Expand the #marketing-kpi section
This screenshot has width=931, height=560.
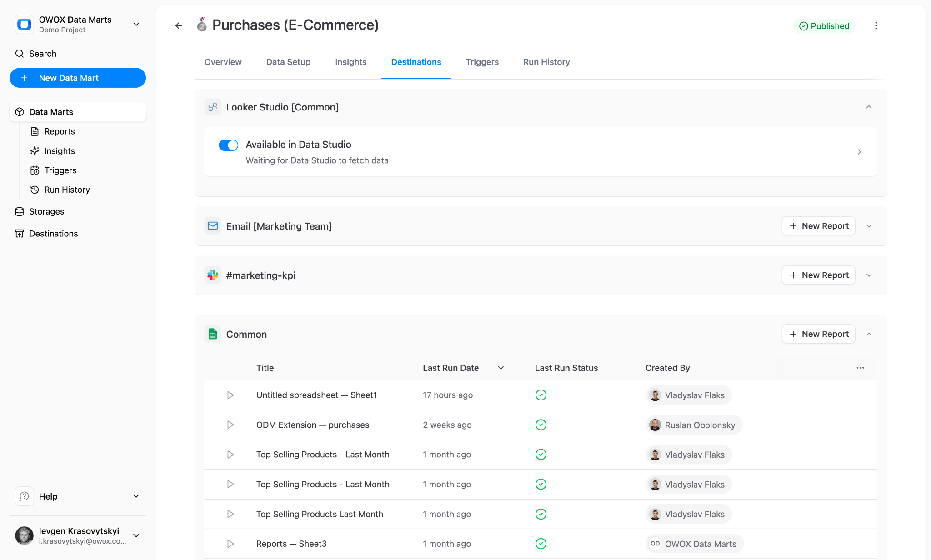tap(869, 275)
